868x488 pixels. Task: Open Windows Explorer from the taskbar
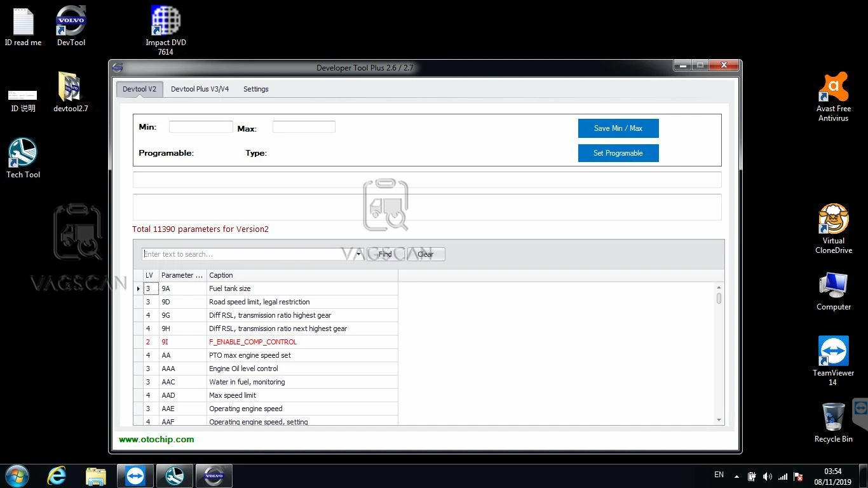96,475
